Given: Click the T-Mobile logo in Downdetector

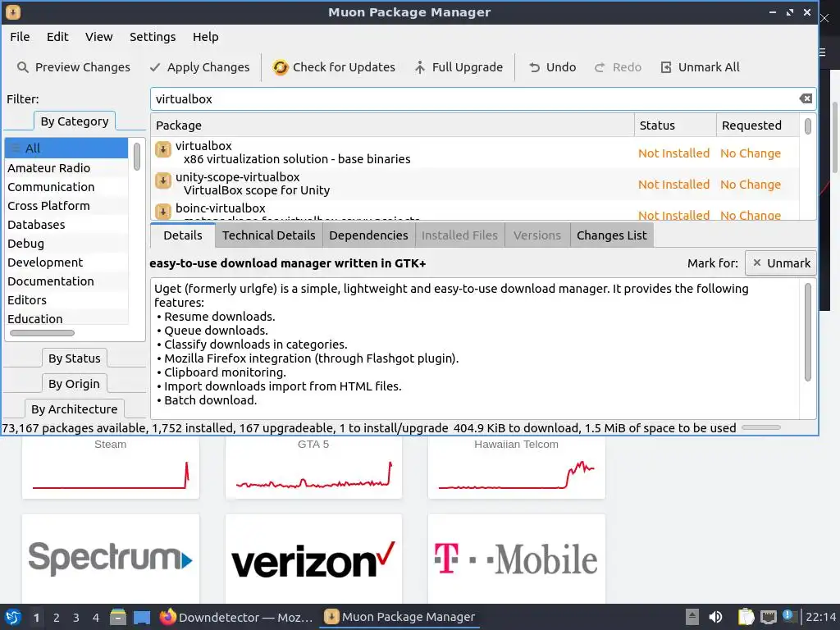Looking at the screenshot, I should tap(517, 558).
